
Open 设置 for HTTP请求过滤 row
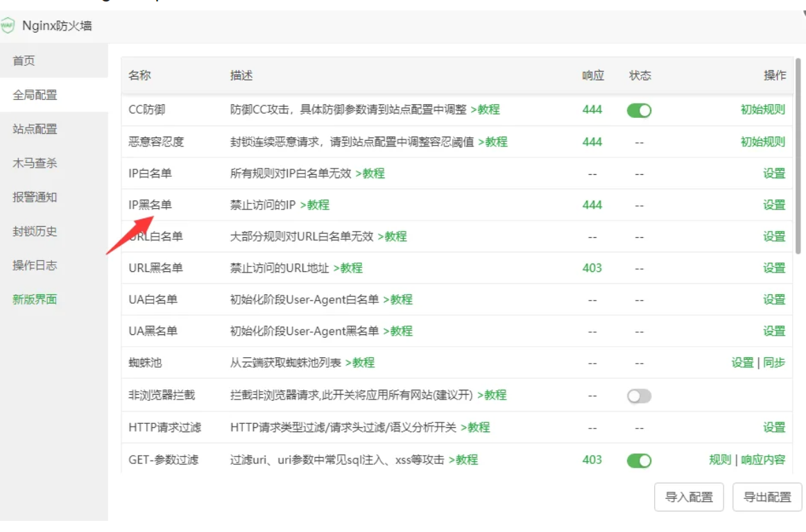(774, 427)
